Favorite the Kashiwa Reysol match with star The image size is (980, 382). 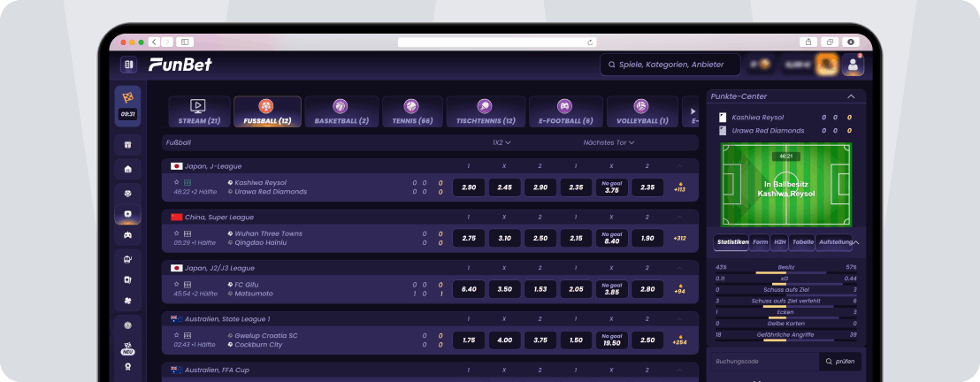point(177,182)
